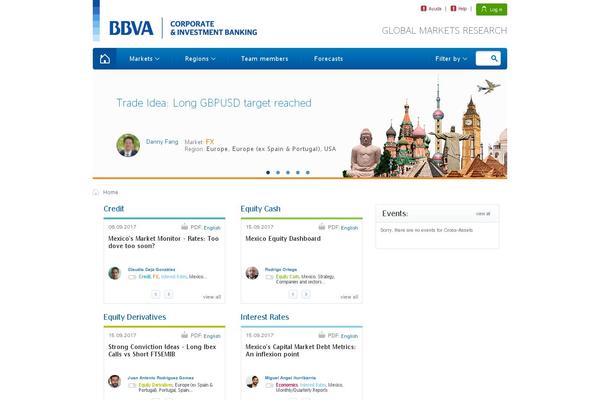Go to the home icon in navigation bar
The image size is (600, 400).
[104, 59]
